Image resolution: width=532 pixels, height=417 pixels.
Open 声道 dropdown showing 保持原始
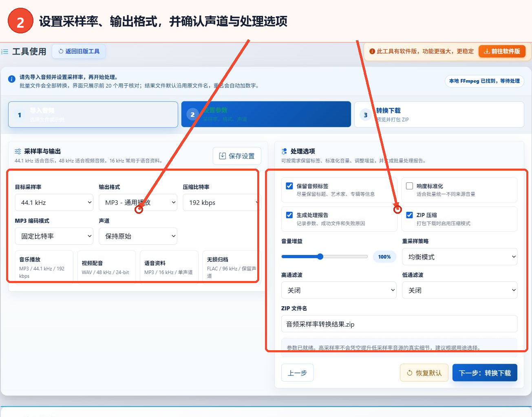[138, 236]
